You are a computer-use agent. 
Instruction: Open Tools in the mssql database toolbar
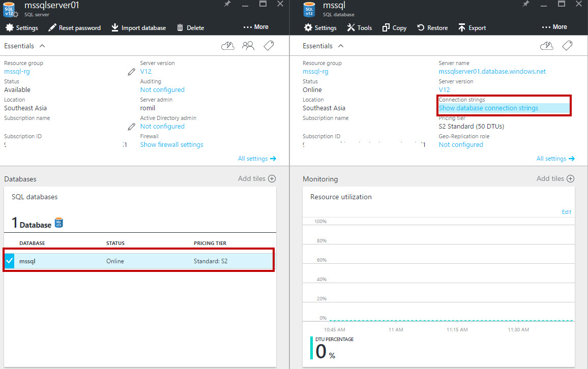[359, 28]
